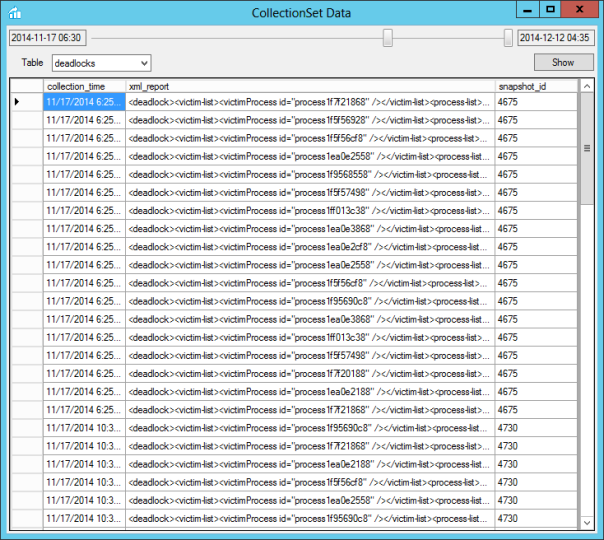Select the highlighted collection_time cell 11/17/2014 6:25
This screenshot has height=540, width=604.
pos(84,102)
